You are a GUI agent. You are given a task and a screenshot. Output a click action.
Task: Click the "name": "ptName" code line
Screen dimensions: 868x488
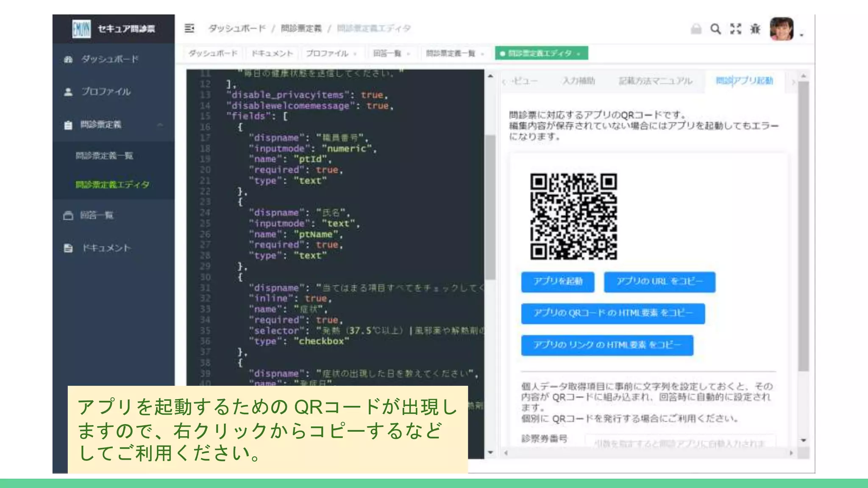pos(296,234)
